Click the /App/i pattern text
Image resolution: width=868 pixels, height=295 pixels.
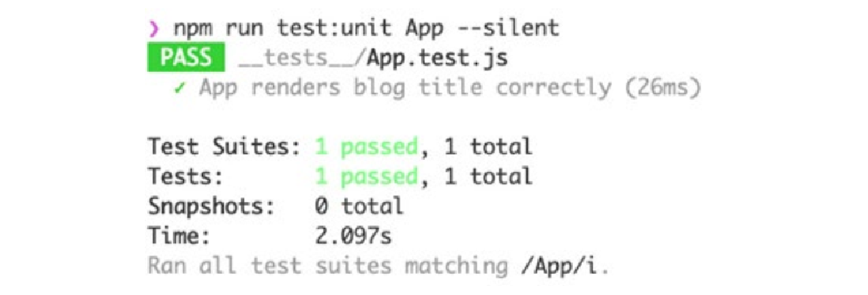[559, 266]
